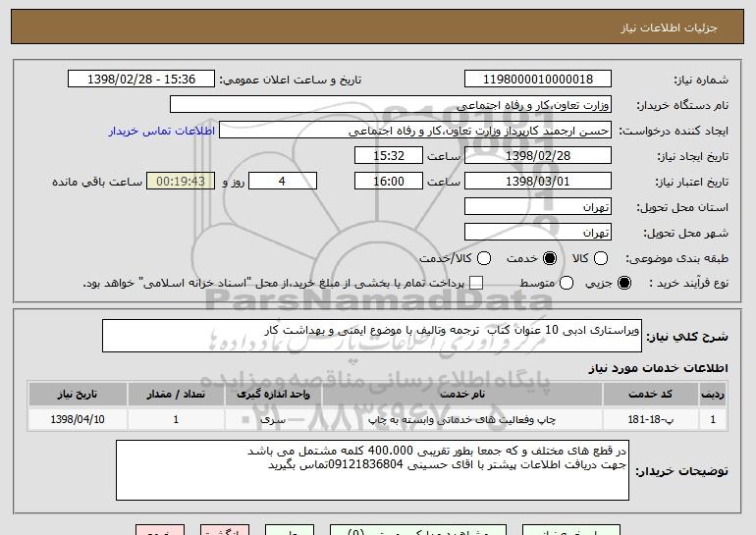756x535 pixels.
Task: Click the ردیف column header
Action: (x=713, y=395)
